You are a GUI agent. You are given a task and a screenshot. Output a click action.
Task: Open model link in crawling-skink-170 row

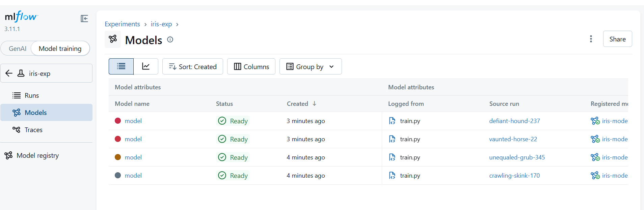point(133,175)
